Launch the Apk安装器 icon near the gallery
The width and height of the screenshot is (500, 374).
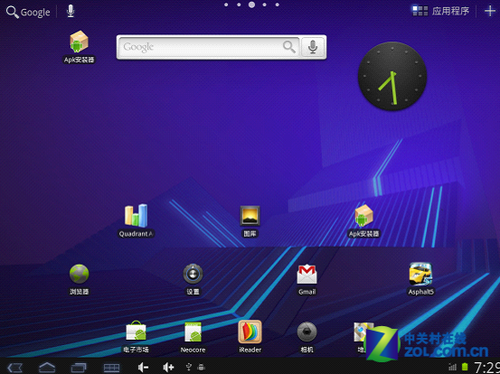click(x=364, y=221)
